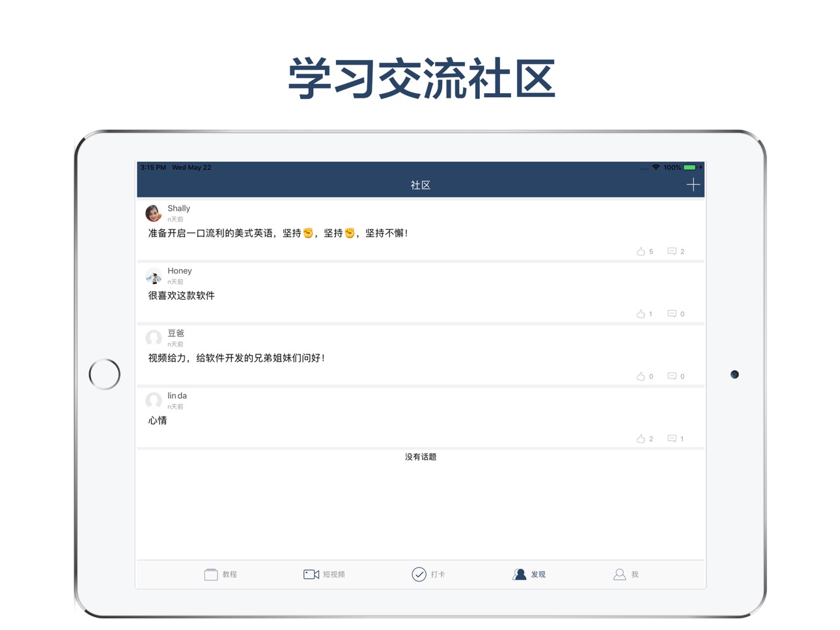The width and height of the screenshot is (840, 630).
Task: Open comment icon on Honey's post
Action: point(672,314)
